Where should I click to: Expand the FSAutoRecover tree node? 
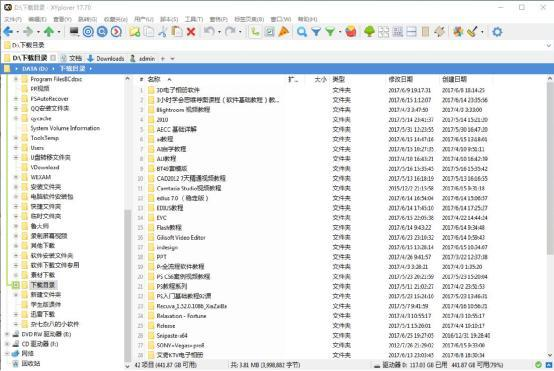[x=16, y=99]
